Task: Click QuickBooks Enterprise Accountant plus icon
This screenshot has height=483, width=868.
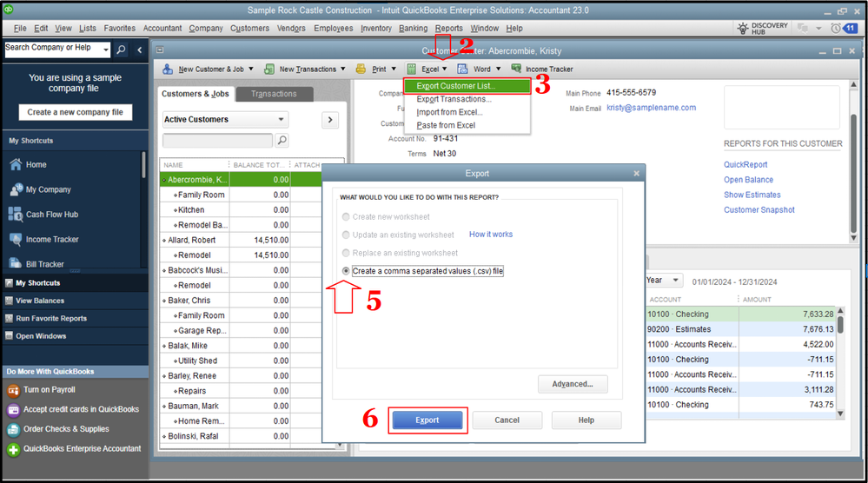Action: coord(13,449)
